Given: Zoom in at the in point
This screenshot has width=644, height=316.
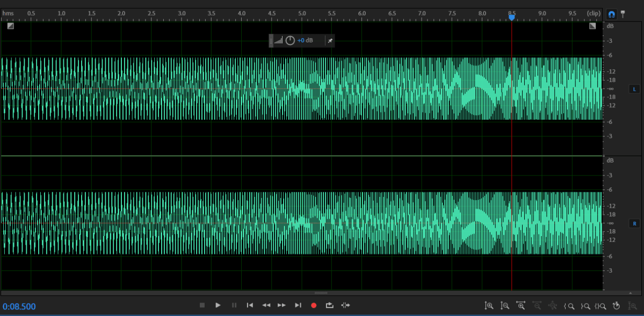Looking at the screenshot, I should click(569, 306).
